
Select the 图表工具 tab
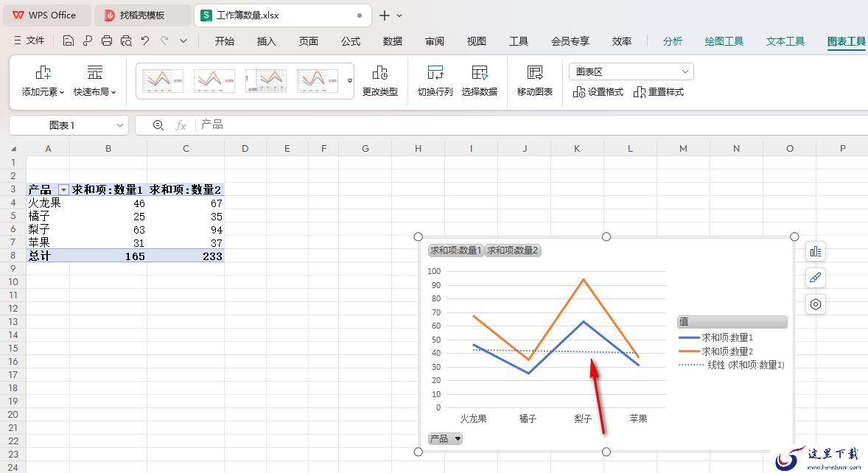847,41
